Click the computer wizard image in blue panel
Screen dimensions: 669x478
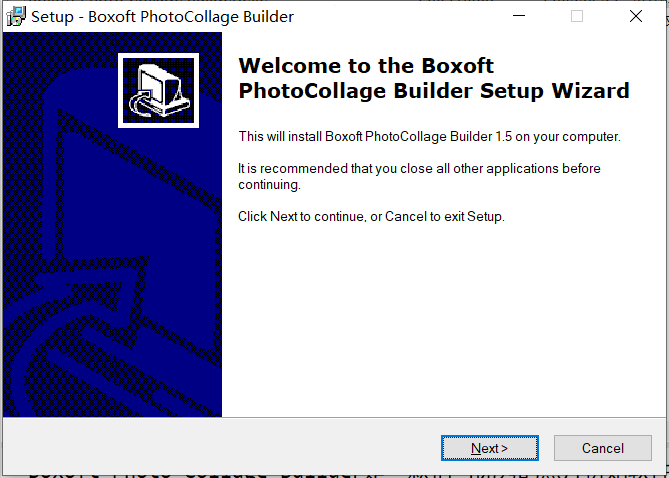click(158, 90)
